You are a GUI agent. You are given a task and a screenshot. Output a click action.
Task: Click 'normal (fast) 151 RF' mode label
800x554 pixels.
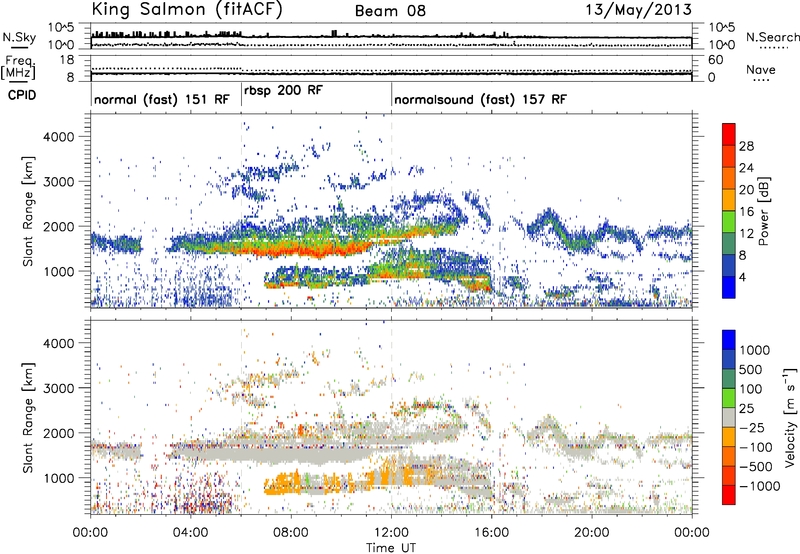point(162,99)
